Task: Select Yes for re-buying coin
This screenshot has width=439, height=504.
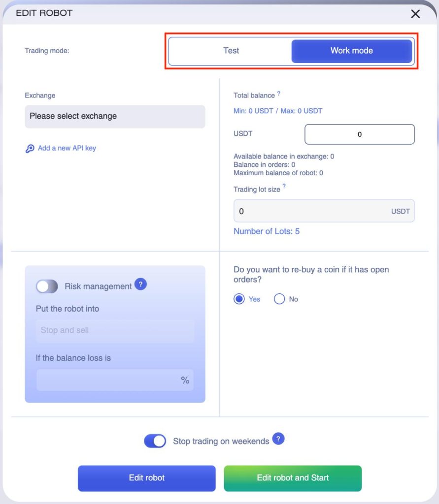Action: point(239,299)
